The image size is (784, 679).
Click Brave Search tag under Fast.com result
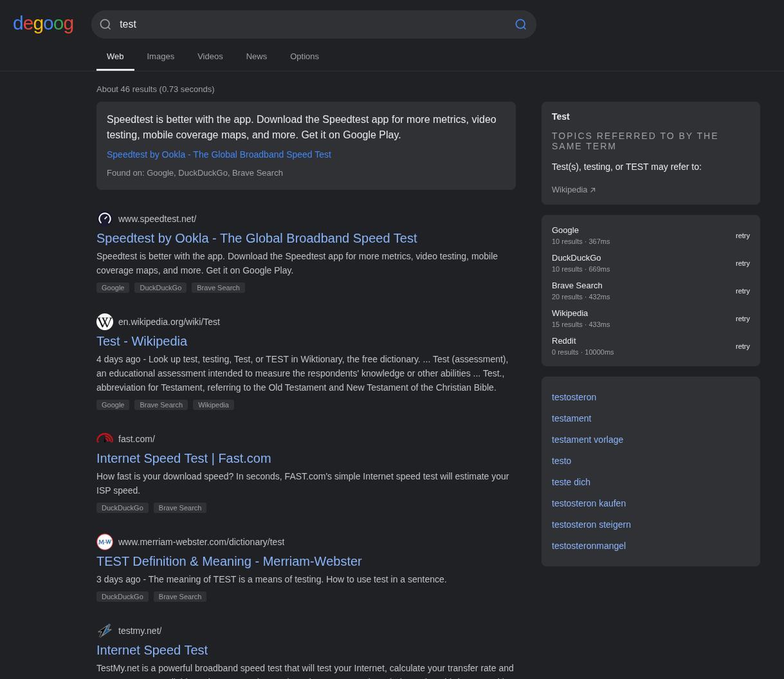coord(180,508)
